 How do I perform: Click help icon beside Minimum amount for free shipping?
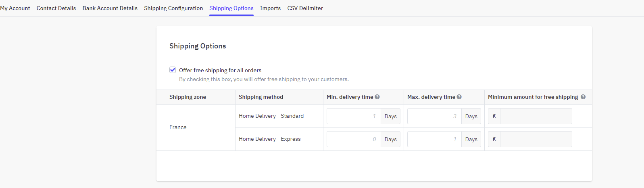click(x=583, y=97)
